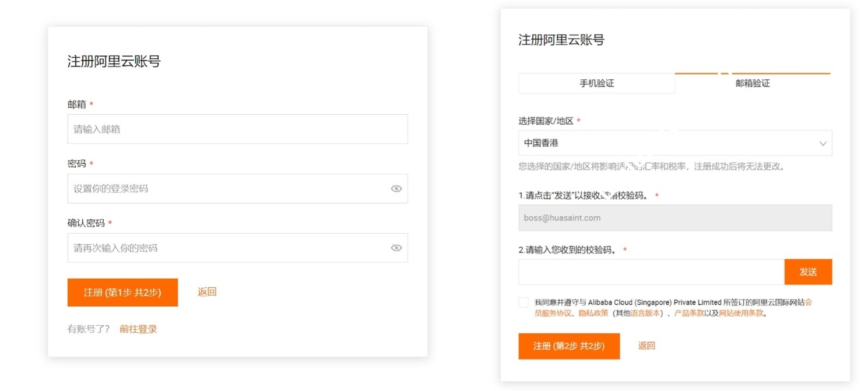Open the 隐私政策 link
The width and height of the screenshot is (868, 391).
tap(593, 313)
